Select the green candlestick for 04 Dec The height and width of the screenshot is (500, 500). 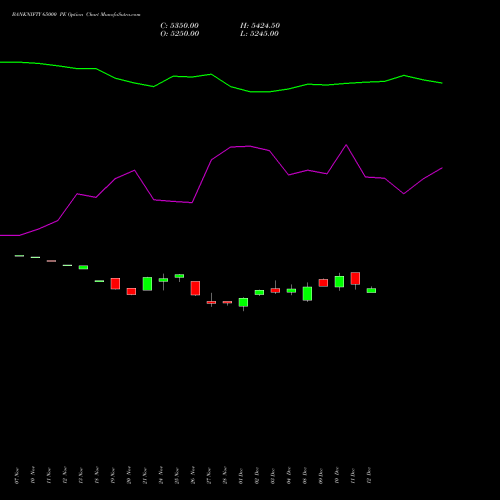(291, 291)
